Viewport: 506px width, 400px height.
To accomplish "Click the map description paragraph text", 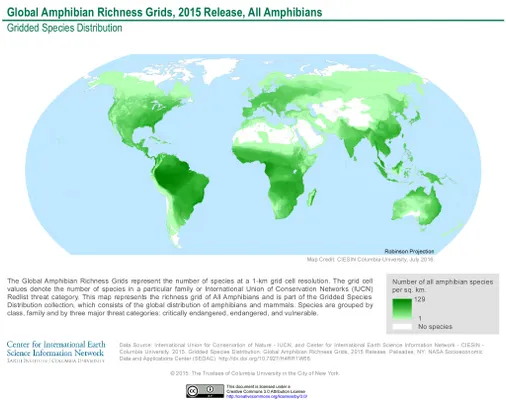I will click(x=190, y=297).
